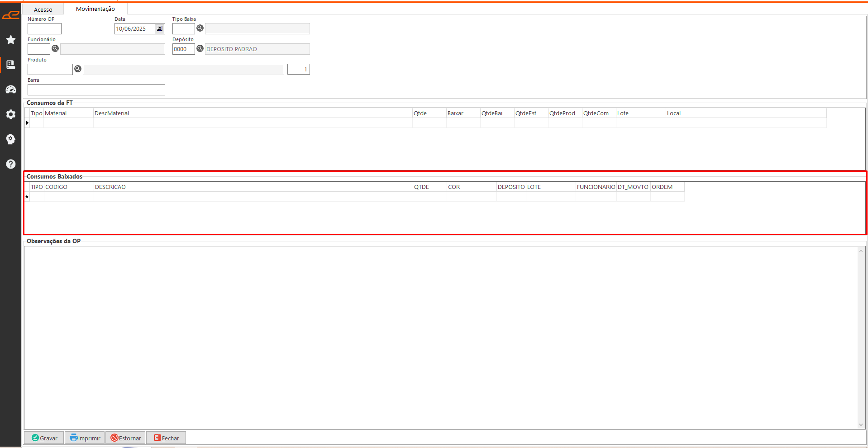868x448 pixels.
Task: Open the Data calendar date picker
Action: pyautogui.click(x=160, y=28)
